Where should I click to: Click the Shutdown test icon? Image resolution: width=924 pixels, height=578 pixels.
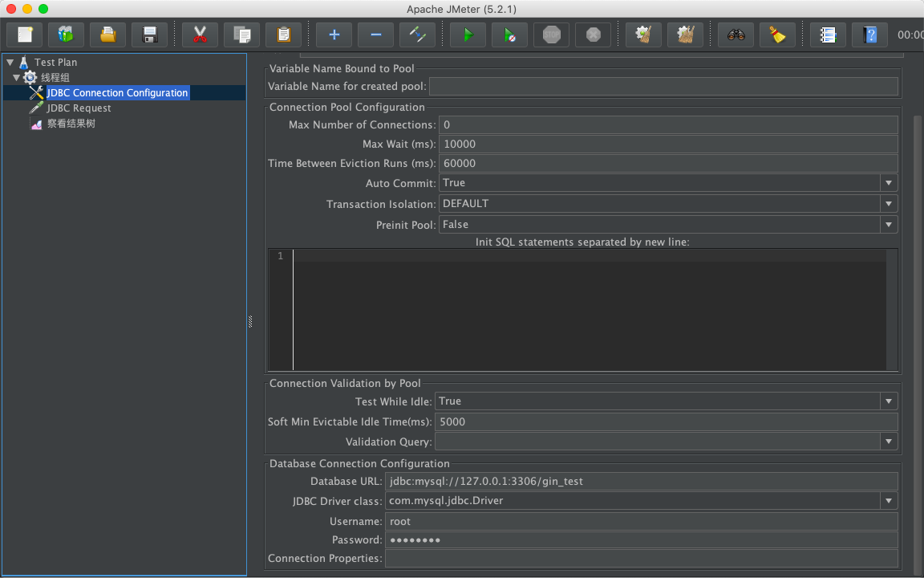pyautogui.click(x=594, y=35)
